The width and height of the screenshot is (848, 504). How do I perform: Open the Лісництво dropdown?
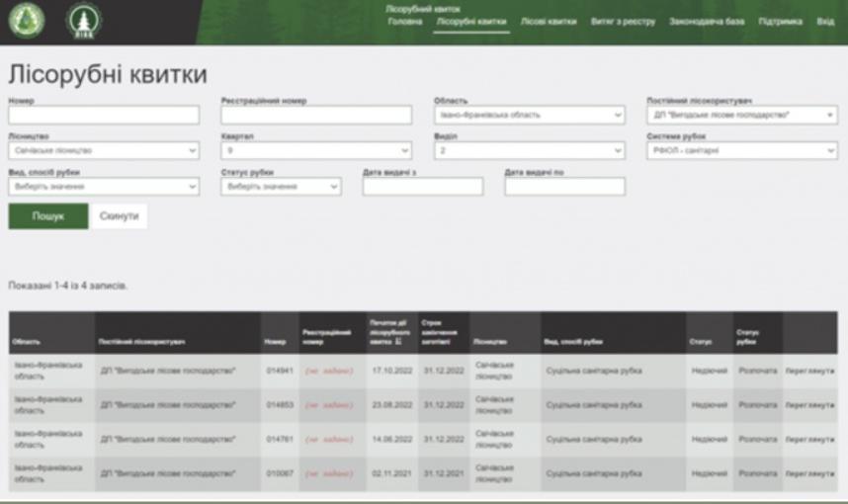pos(105,151)
